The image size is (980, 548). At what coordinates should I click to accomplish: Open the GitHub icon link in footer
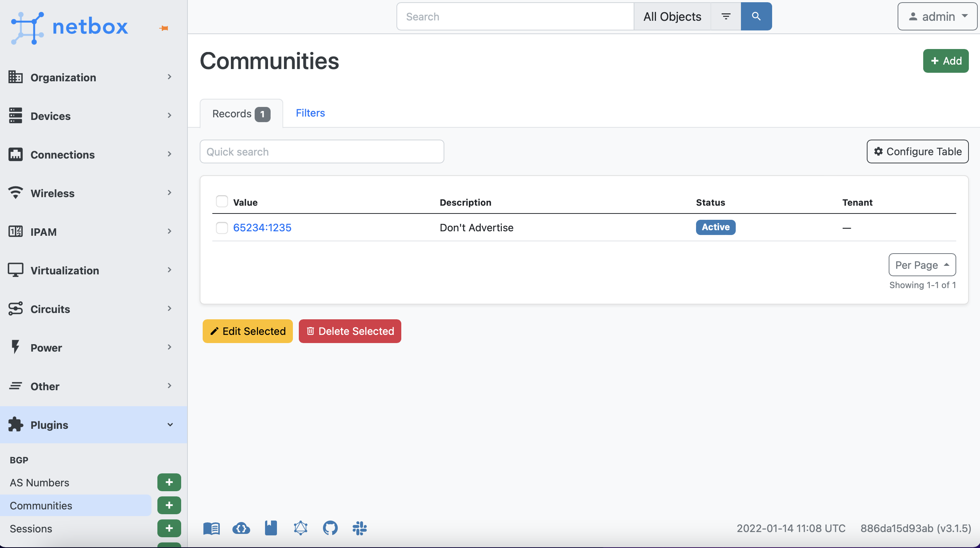tap(330, 528)
